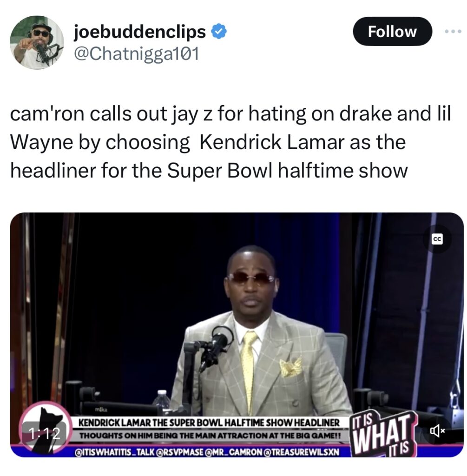Select the tweet text about Cam'ron

click(x=230, y=142)
